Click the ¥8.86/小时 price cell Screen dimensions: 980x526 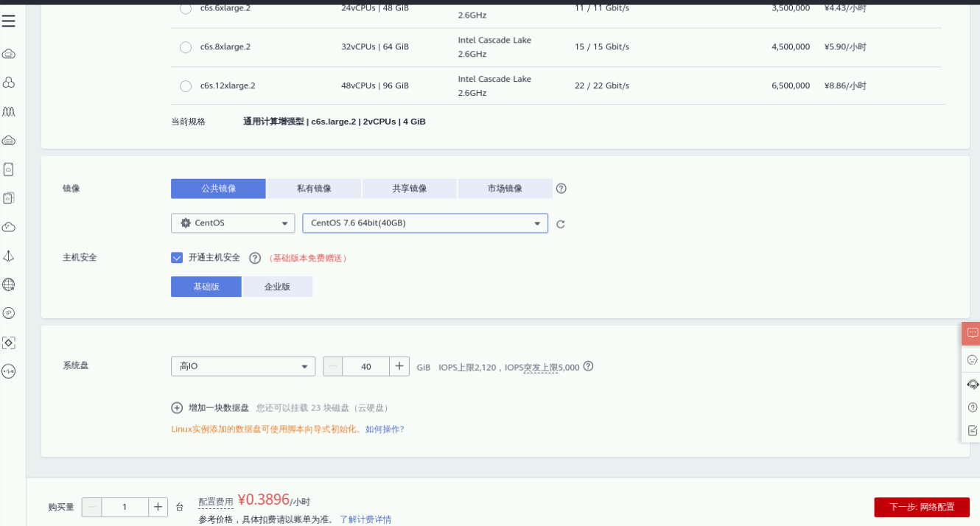pyautogui.click(x=845, y=86)
